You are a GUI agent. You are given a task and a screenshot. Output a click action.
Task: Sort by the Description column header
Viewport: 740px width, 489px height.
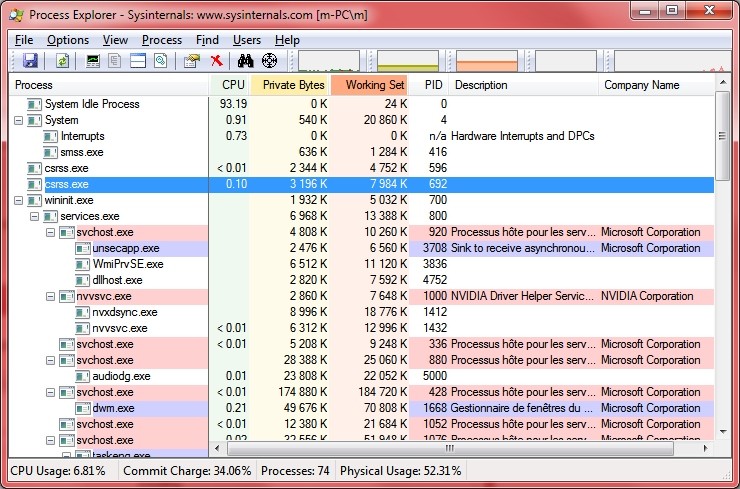click(x=523, y=85)
